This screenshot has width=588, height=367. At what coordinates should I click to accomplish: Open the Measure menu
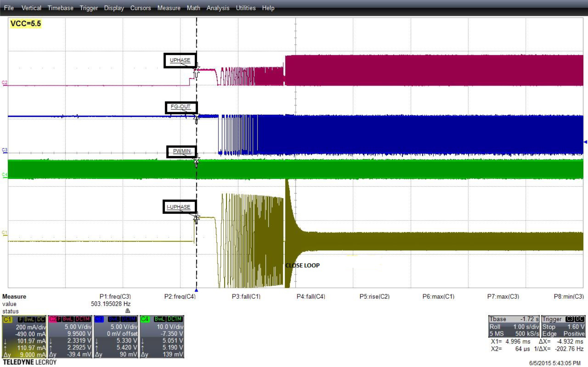[169, 8]
